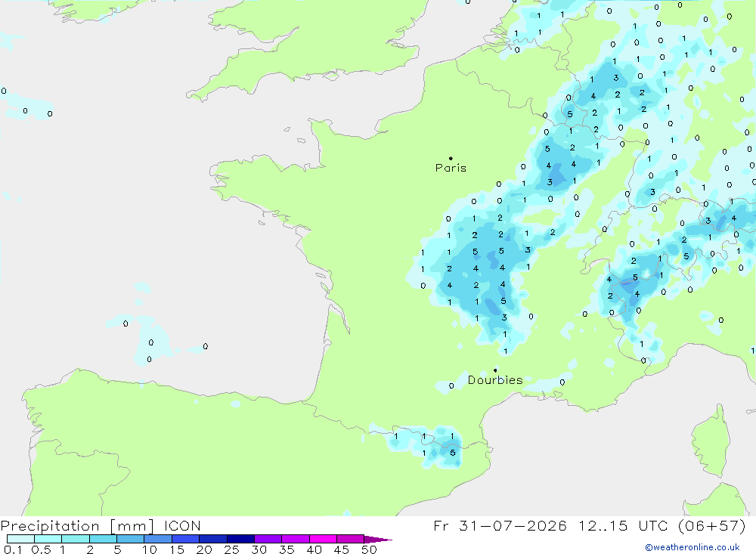The width and height of the screenshot is (756, 554).
Task: Click the legend value label '50'
Action: pyautogui.click(x=370, y=549)
